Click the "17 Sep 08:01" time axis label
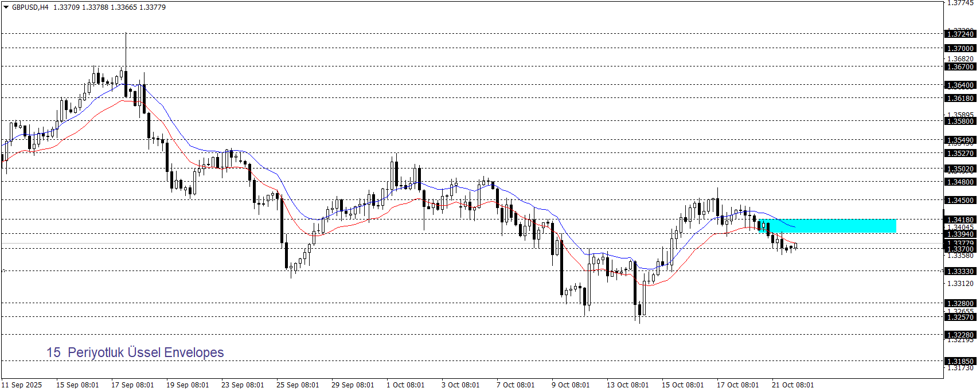Screen dimensions: 980x392 (132, 385)
